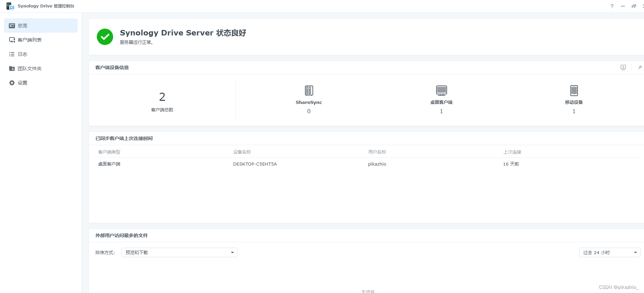Open the help question mark
This screenshot has width=644, height=293.
pyautogui.click(x=612, y=6)
